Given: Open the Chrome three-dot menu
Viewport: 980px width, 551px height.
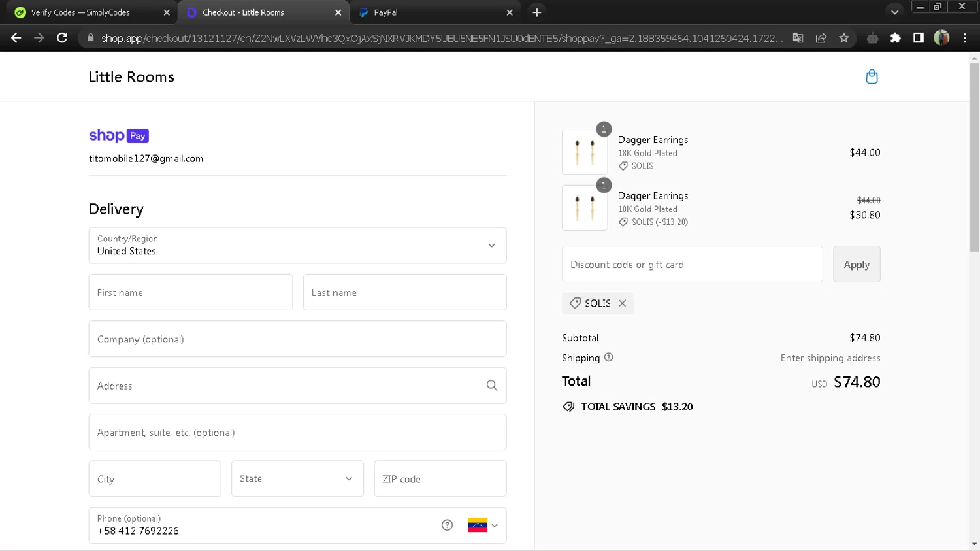Looking at the screenshot, I should [x=965, y=38].
